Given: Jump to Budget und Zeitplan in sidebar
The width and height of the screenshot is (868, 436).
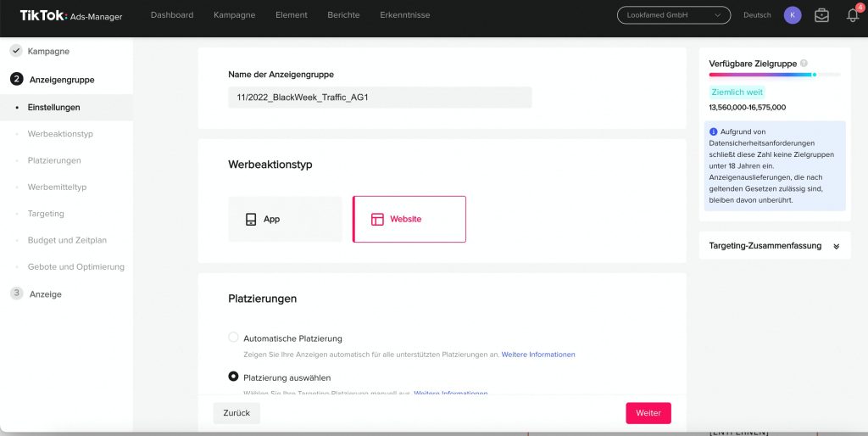Looking at the screenshot, I should pos(67,240).
